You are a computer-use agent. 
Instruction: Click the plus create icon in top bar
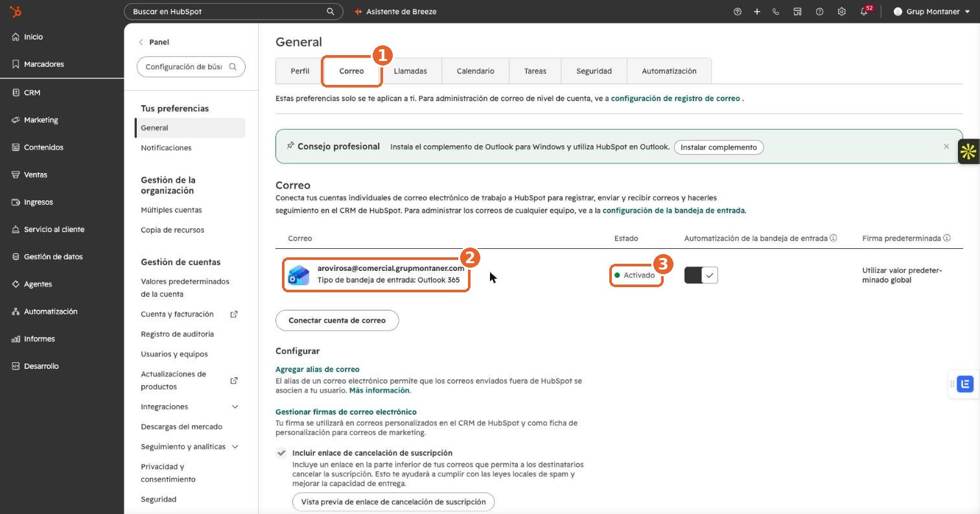pos(756,12)
